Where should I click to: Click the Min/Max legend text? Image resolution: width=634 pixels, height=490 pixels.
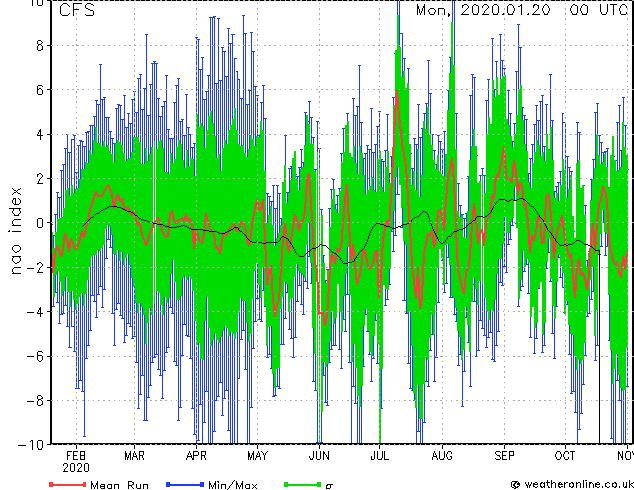(232, 485)
